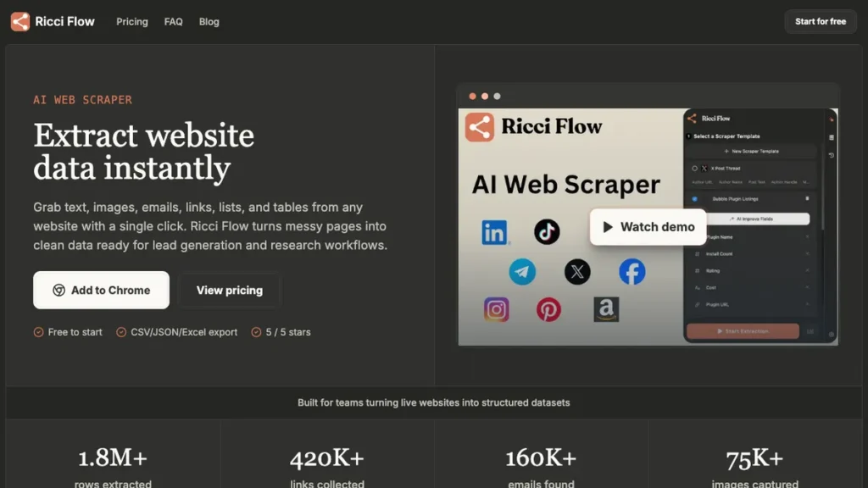Viewport: 868px width, 488px height.
Task: Go to the FAQ nav link
Action: click(x=173, y=21)
